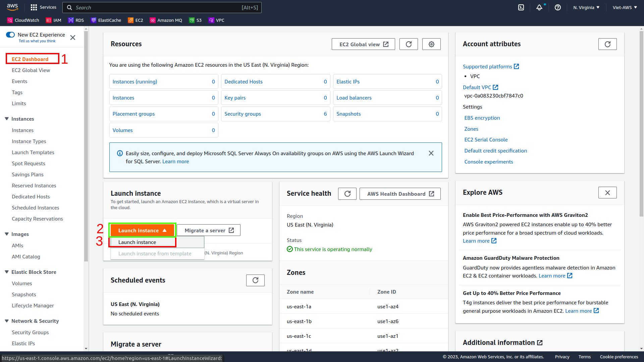Open the CloudShell terminal icon

tap(521, 7)
